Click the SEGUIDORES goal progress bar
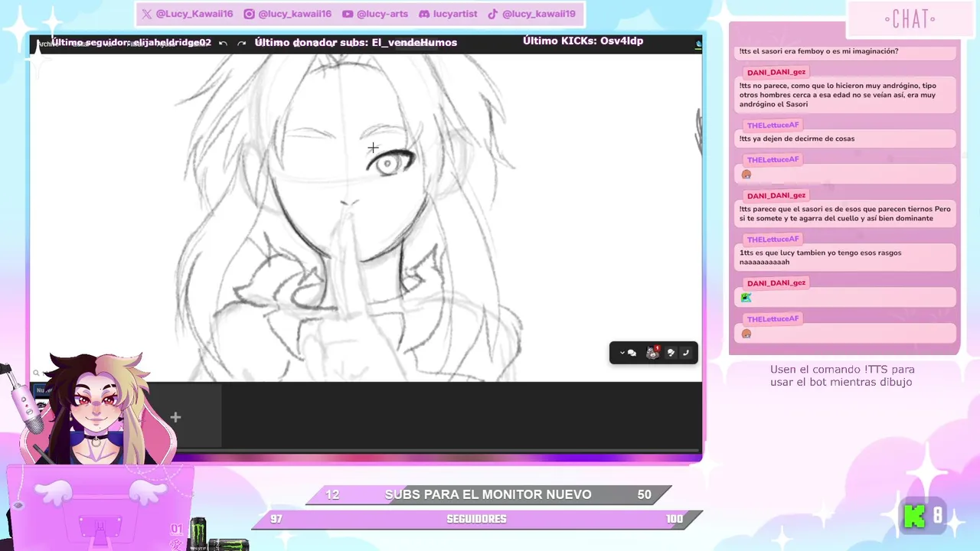Viewport: 980px width, 551px height. 477,519
